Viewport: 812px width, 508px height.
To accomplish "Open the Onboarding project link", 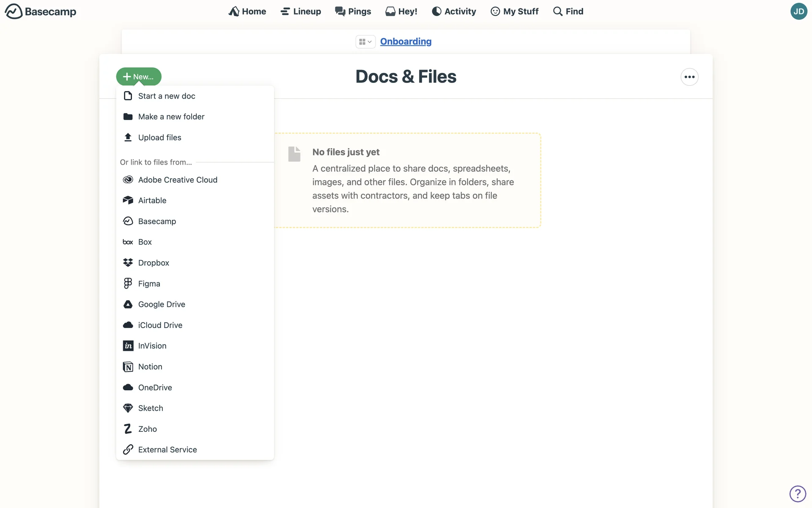I will [406, 41].
